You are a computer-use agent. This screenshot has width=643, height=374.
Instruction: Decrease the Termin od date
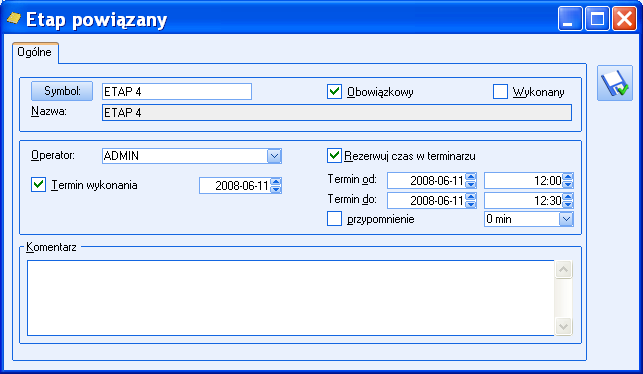[x=471, y=184]
